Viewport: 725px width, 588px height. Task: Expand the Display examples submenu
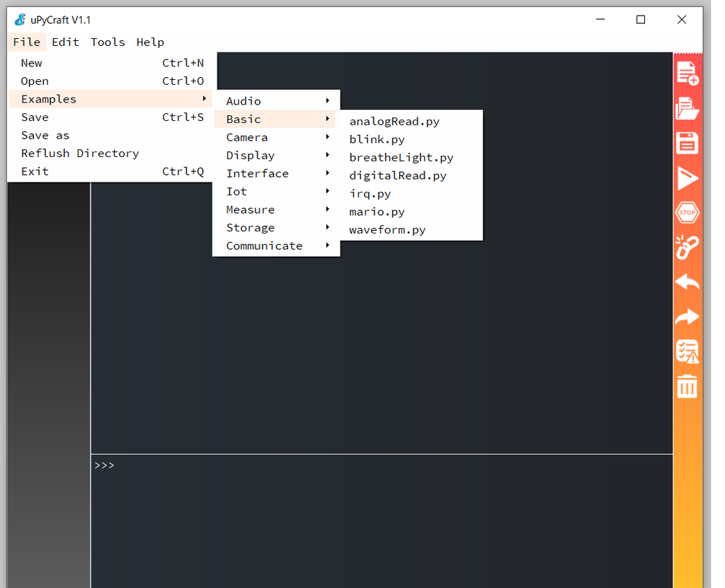point(277,155)
